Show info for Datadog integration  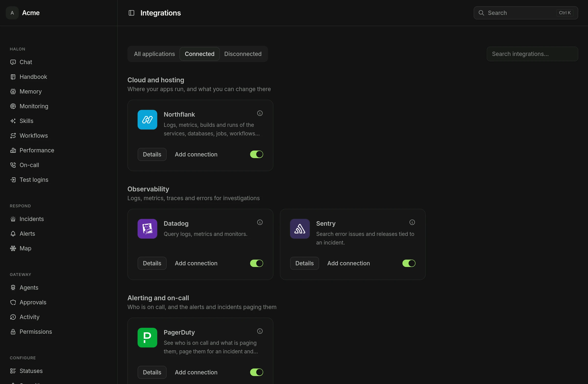coord(260,223)
